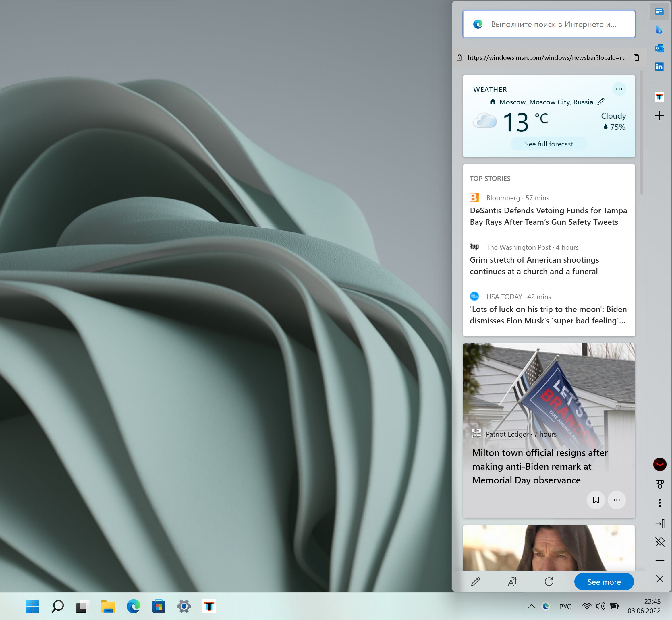Open more options on the Milton story card
The height and width of the screenshot is (620, 672).
pyautogui.click(x=617, y=500)
